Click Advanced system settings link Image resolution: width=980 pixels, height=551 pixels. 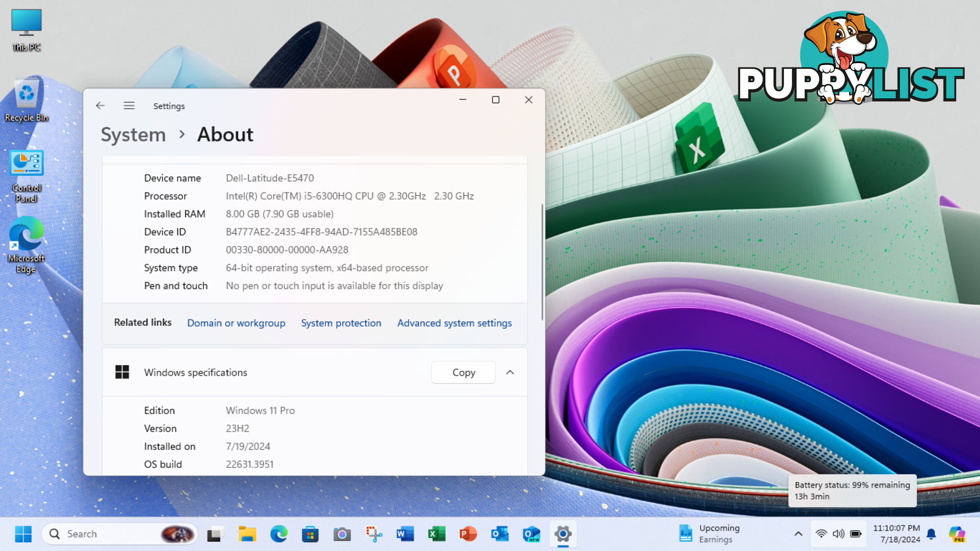click(x=454, y=322)
